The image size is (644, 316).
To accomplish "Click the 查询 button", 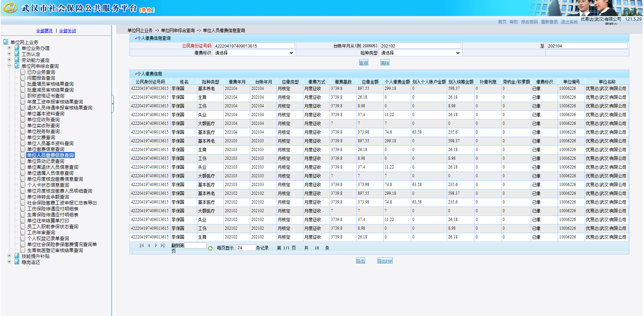I will tap(363, 63).
